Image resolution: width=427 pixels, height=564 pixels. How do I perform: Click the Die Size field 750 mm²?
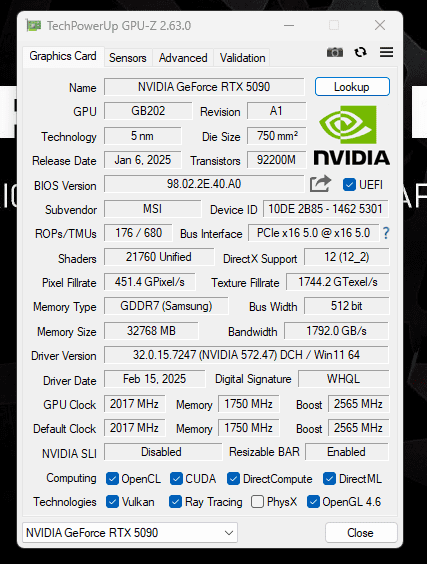[277, 136]
